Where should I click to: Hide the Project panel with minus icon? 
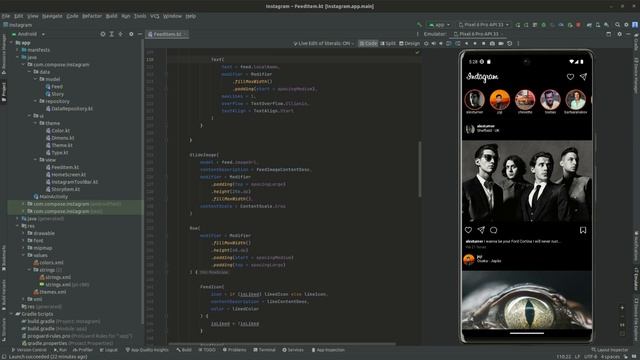tap(140, 34)
